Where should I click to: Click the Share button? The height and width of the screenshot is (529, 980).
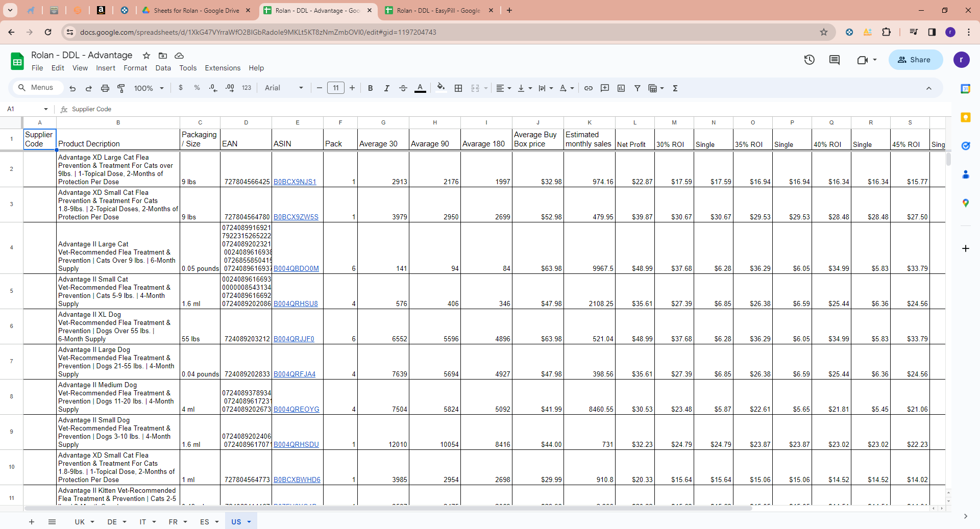click(x=915, y=60)
